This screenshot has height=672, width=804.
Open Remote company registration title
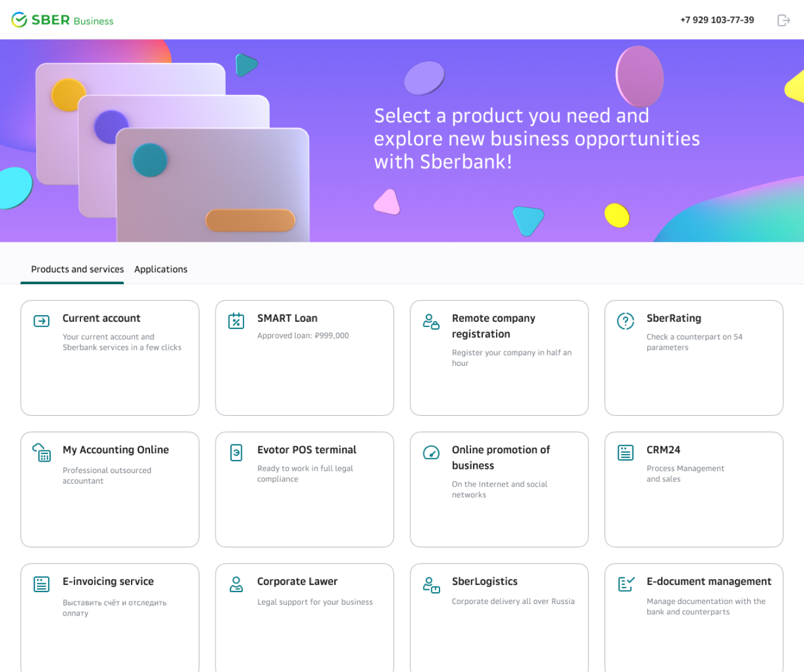click(494, 326)
